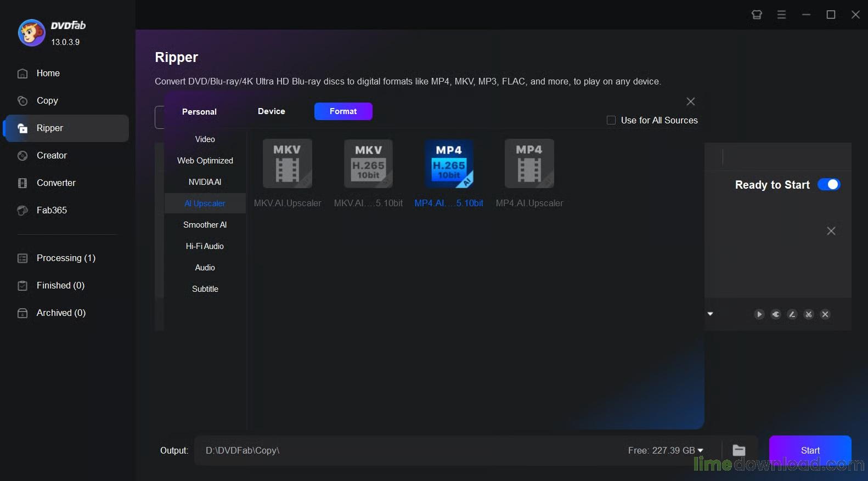The width and height of the screenshot is (868, 481).
Task: Choose MP4 AI H.265 10bit format
Action: 449,163
